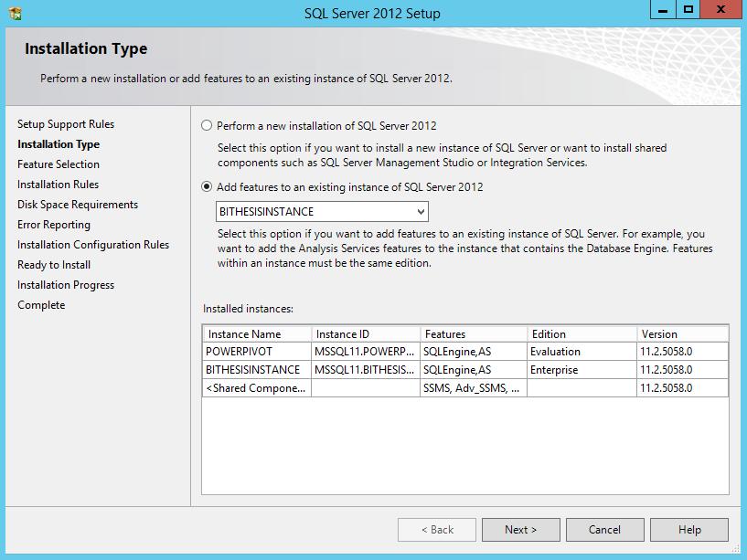Click the Instance ID column header
This screenshot has width=747, height=560.
366,333
